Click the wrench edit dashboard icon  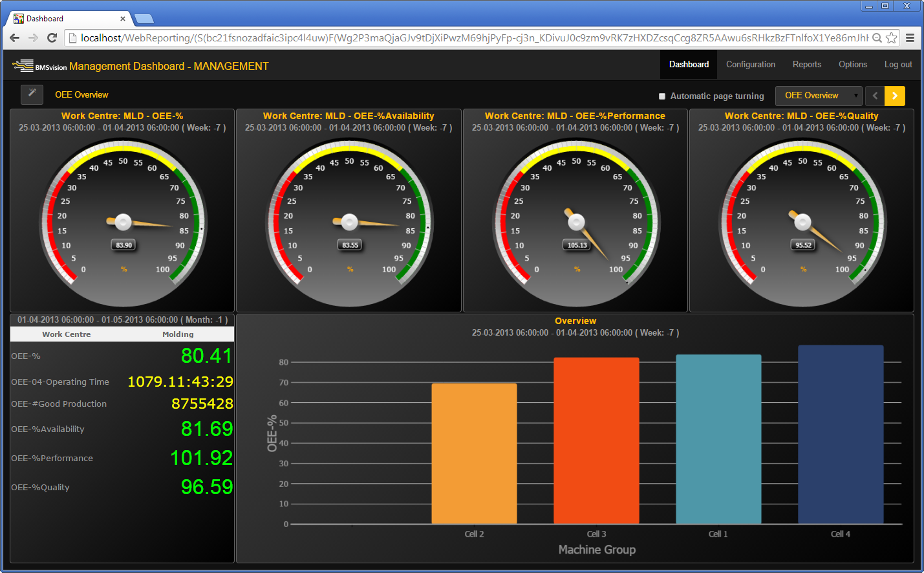[x=32, y=94]
